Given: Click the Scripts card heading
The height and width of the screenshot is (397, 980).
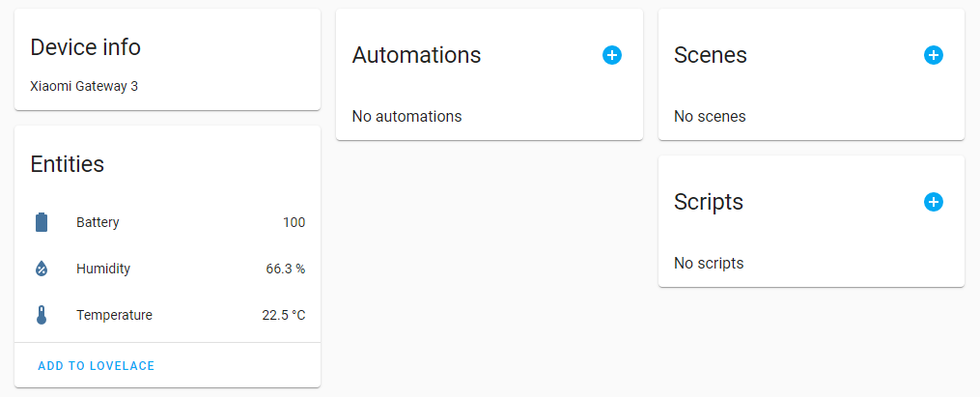Looking at the screenshot, I should 709,202.
